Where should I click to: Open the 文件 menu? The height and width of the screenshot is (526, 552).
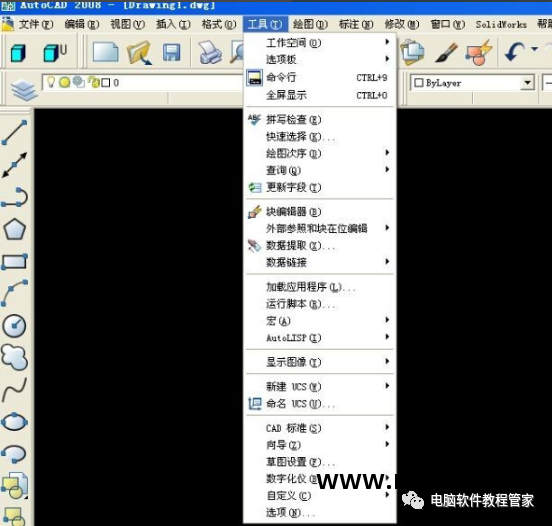click(36, 24)
